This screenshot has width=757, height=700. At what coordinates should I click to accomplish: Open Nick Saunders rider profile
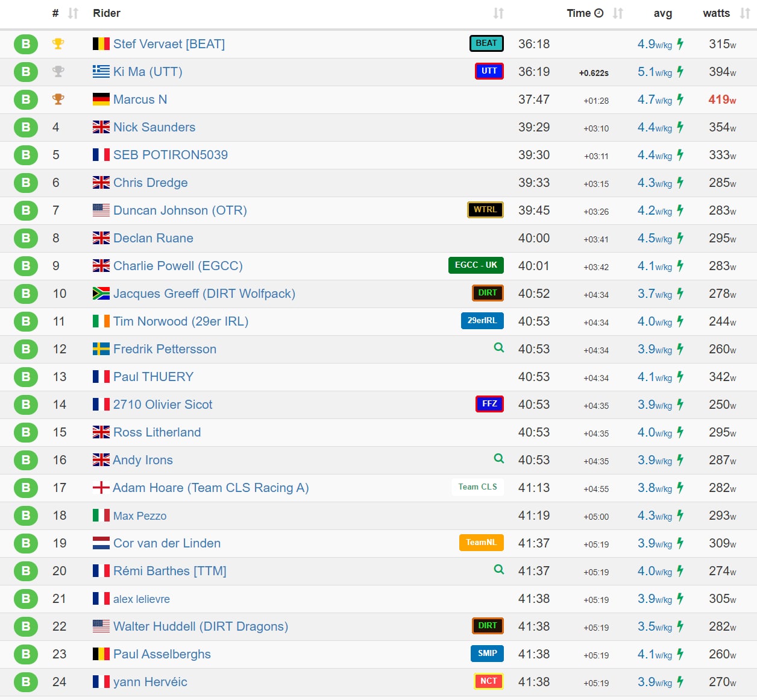click(154, 127)
